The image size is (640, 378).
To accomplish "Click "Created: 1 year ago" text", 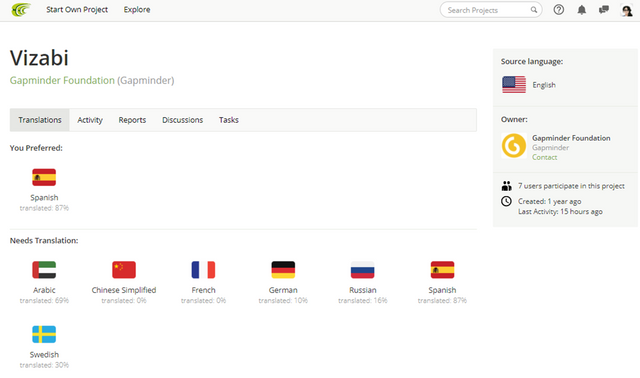I will point(549,201).
